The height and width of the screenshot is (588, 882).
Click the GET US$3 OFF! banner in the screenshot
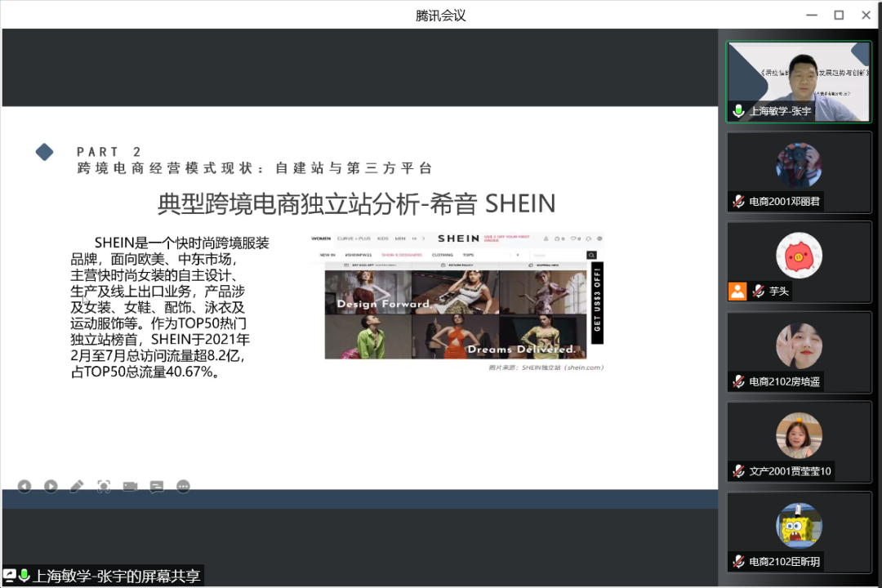click(x=597, y=303)
